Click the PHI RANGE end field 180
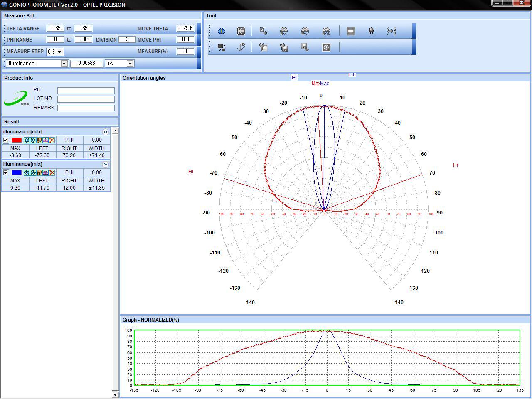The height and width of the screenshot is (399, 532). point(84,39)
